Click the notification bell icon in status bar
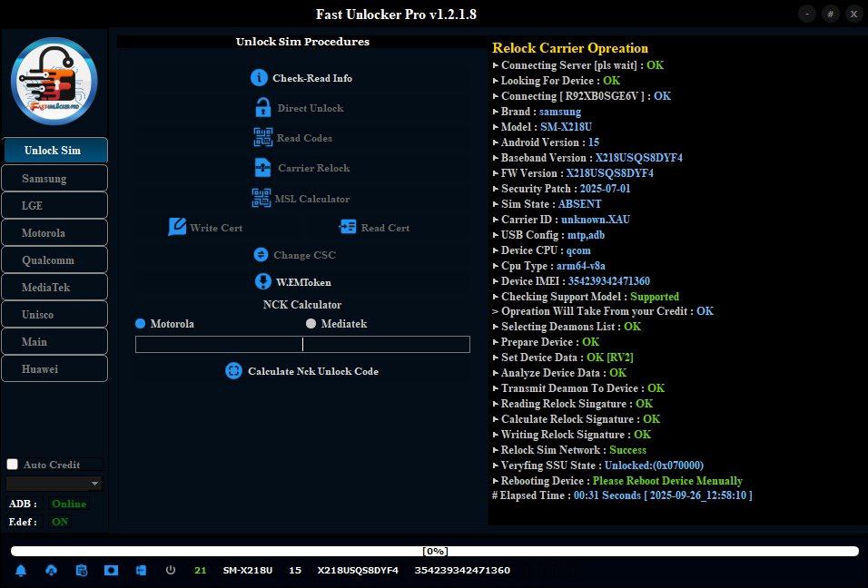The width and height of the screenshot is (868, 588). (21, 570)
